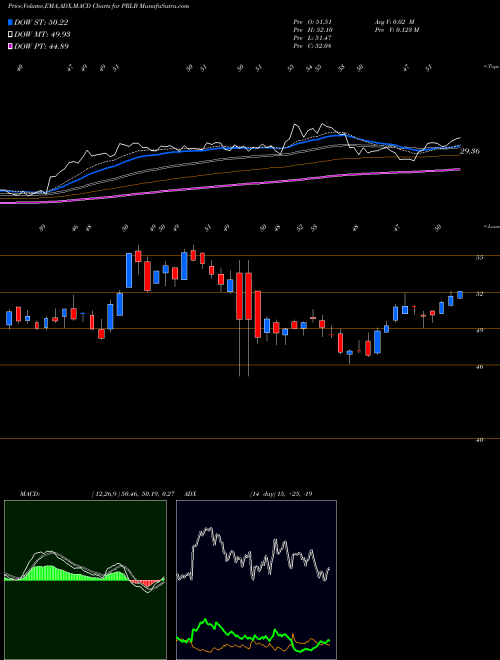The width and height of the screenshot is (500, 660).
Task: Click the '<Tops' label
Action: 492,67
